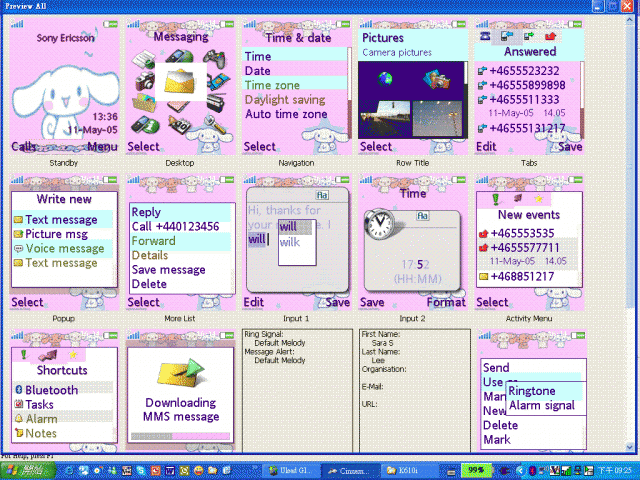Open the Windows Start button
Screen dimensions: 640x480
28,471
